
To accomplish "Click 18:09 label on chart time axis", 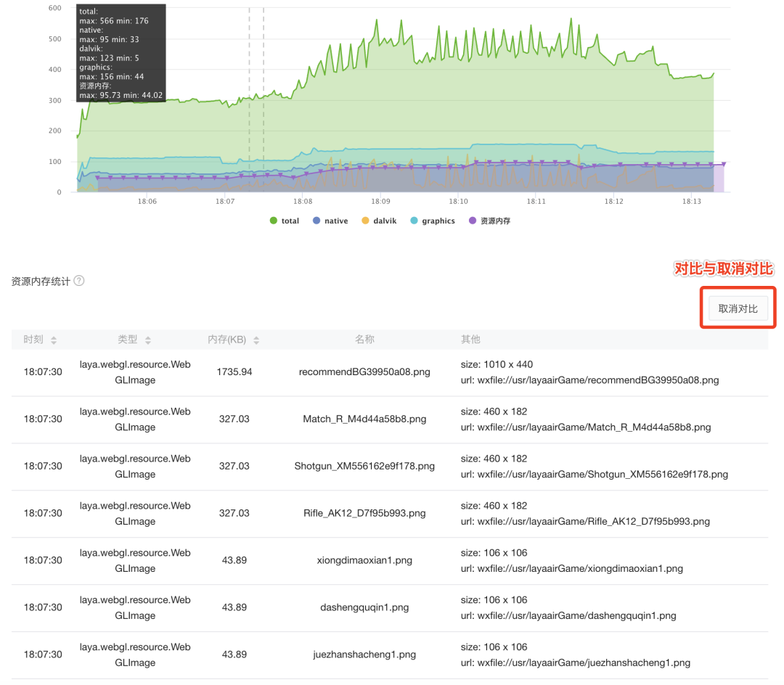I will [380, 202].
